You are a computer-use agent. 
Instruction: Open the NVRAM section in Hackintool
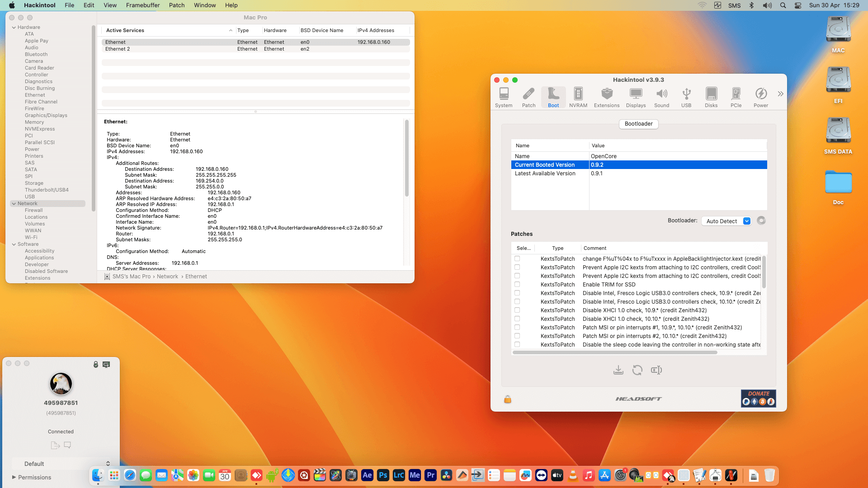coord(578,97)
